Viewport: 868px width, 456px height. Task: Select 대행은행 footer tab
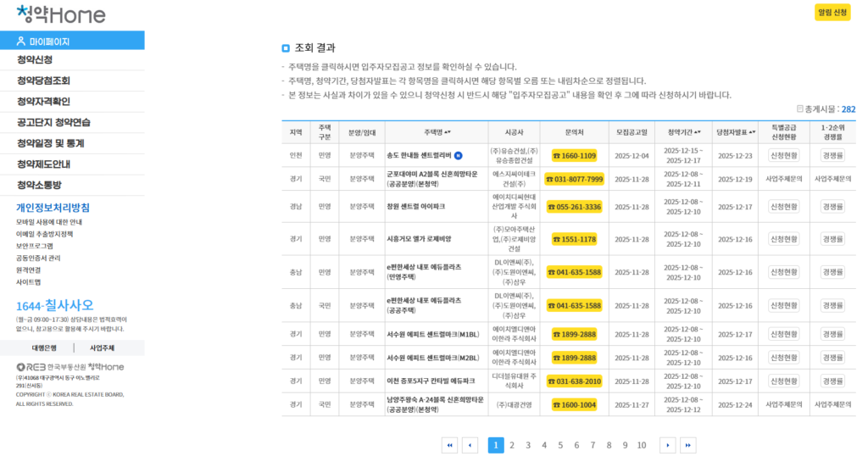point(44,348)
